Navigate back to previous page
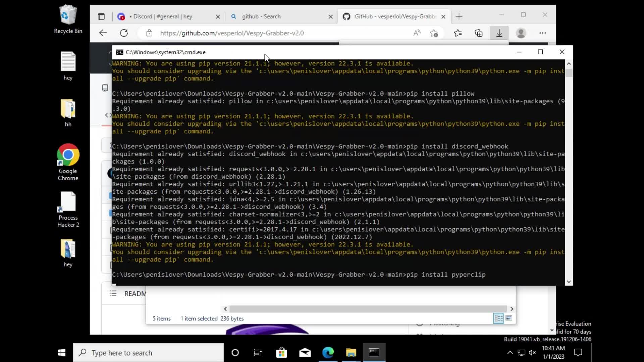This screenshot has height=362, width=644. pos(103,33)
